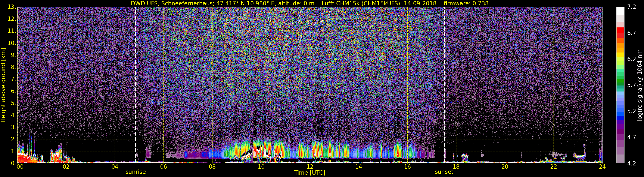Click the height tick label '9.'
Image resolution: width=644 pixels, height=177 pixels.
13,55
